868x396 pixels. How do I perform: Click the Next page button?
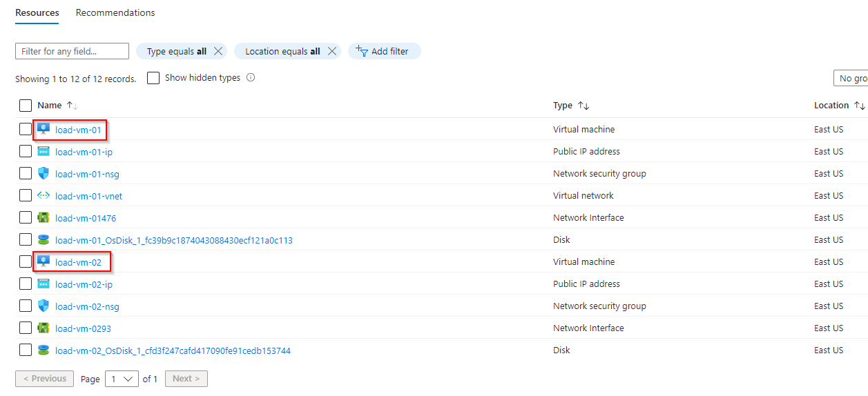point(186,379)
